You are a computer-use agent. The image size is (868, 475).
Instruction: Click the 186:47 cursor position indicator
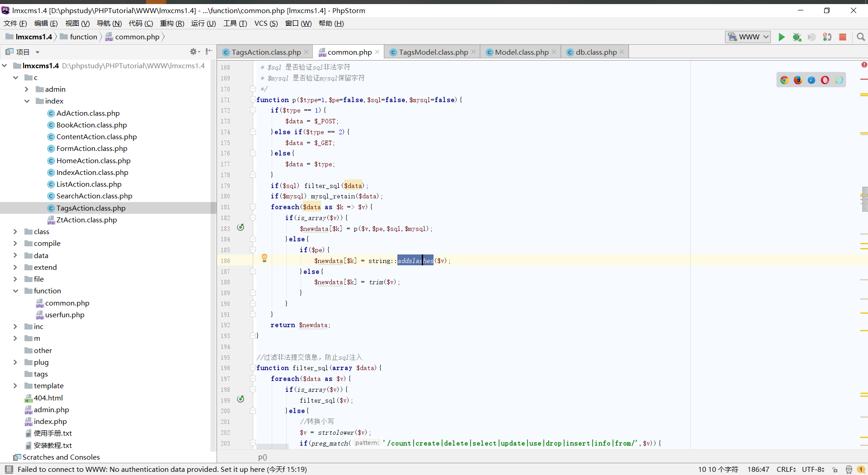coord(758,470)
